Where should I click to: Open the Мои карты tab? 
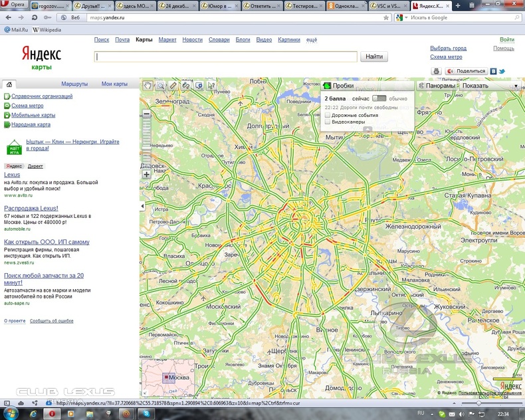114,84
